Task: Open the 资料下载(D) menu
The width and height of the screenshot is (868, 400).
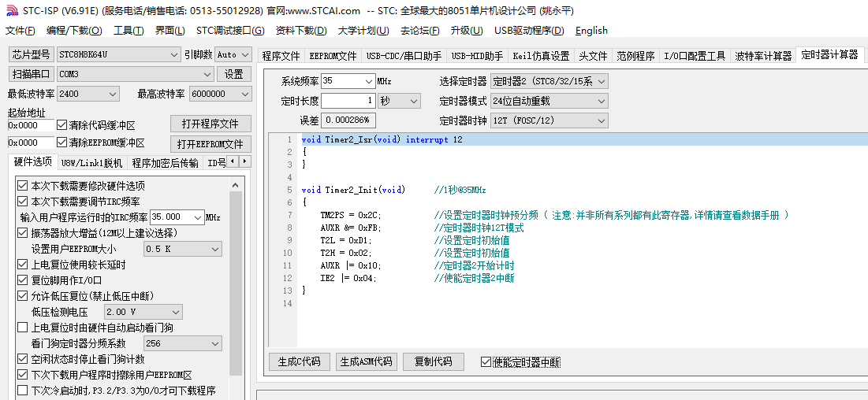Action: tap(301, 31)
